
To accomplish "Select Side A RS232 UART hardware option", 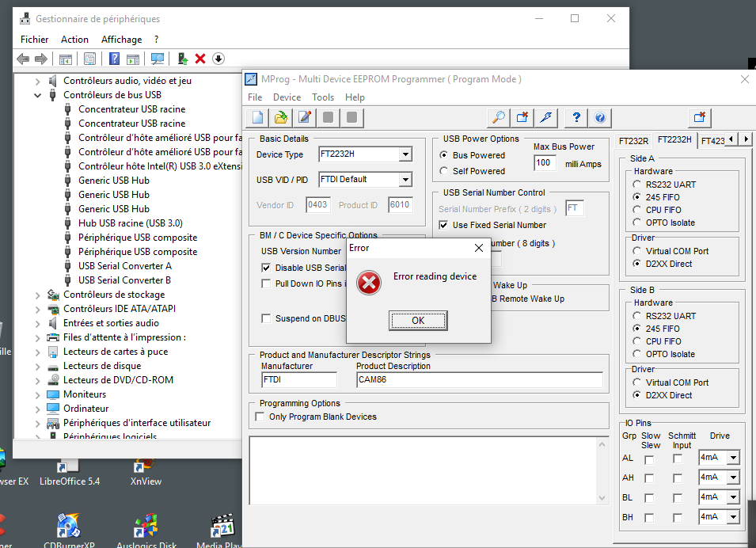I will [x=637, y=185].
